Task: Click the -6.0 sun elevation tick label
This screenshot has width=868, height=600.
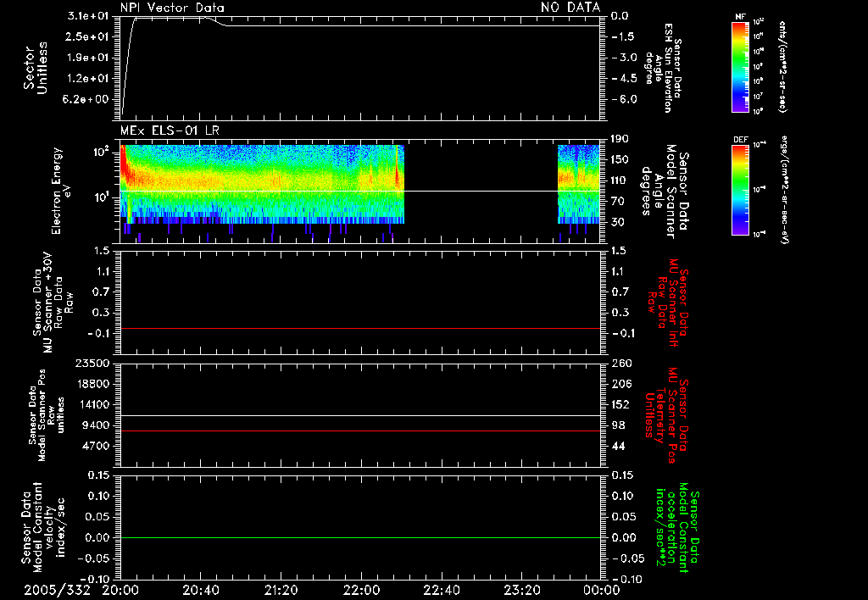Action: [x=625, y=99]
